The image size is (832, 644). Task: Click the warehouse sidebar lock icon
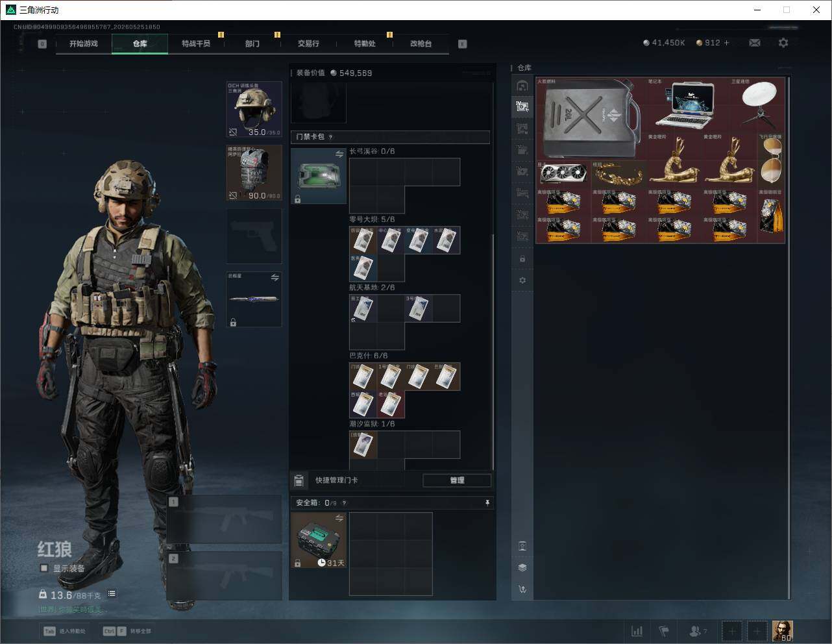click(522, 258)
